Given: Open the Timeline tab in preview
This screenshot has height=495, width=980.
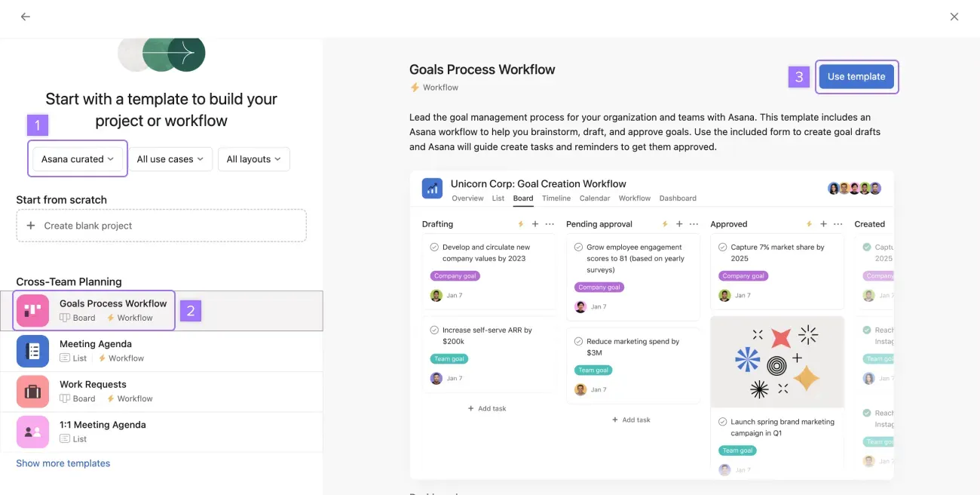Looking at the screenshot, I should point(556,198).
